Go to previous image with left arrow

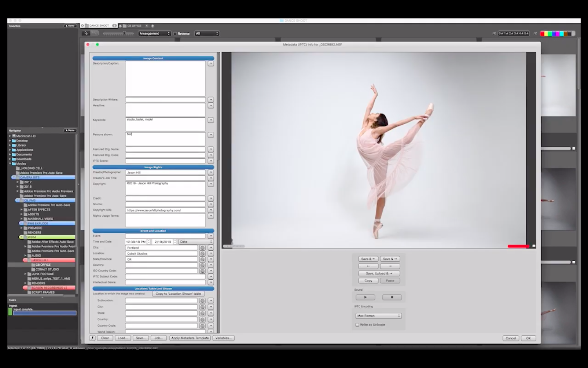[x=368, y=266]
